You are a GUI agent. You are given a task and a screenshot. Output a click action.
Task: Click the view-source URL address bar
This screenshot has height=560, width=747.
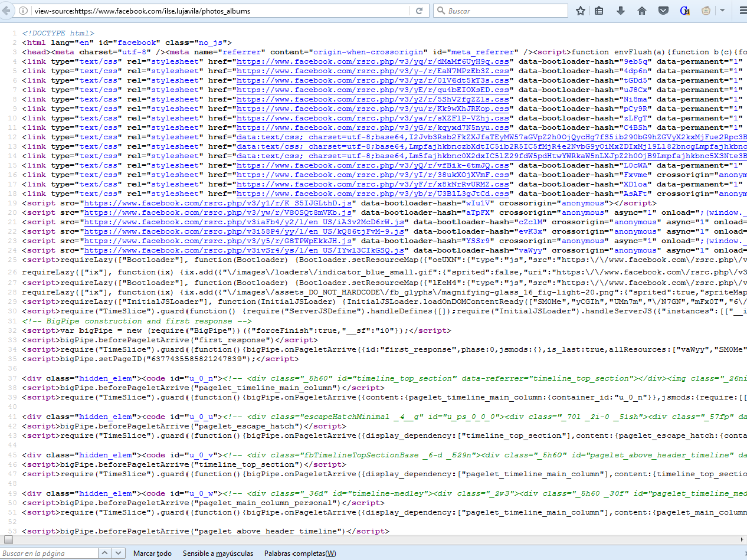[221, 11]
